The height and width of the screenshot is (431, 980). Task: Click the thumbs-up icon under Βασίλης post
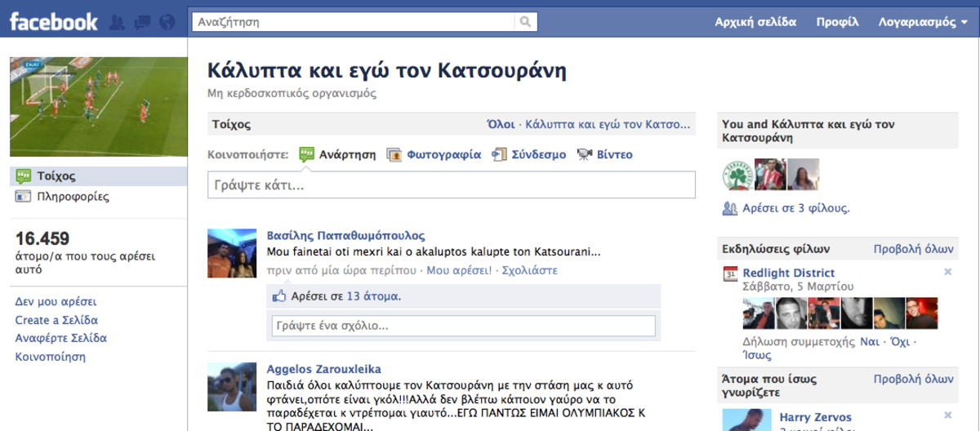pyautogui.click(x=280, y=296)
